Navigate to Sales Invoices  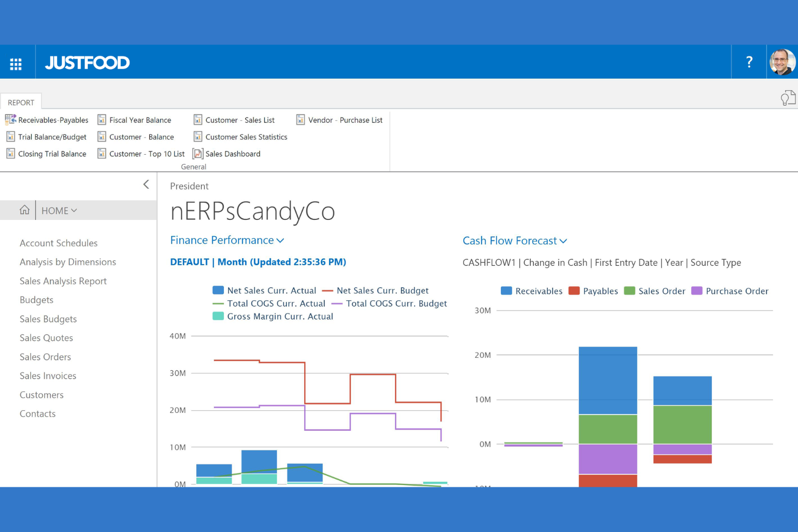click(48, 376)
